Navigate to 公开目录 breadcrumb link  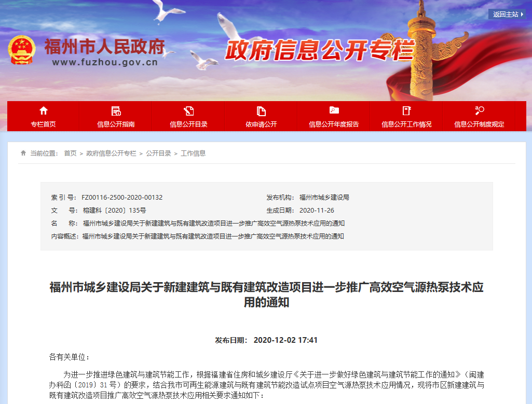coord(158,154)
